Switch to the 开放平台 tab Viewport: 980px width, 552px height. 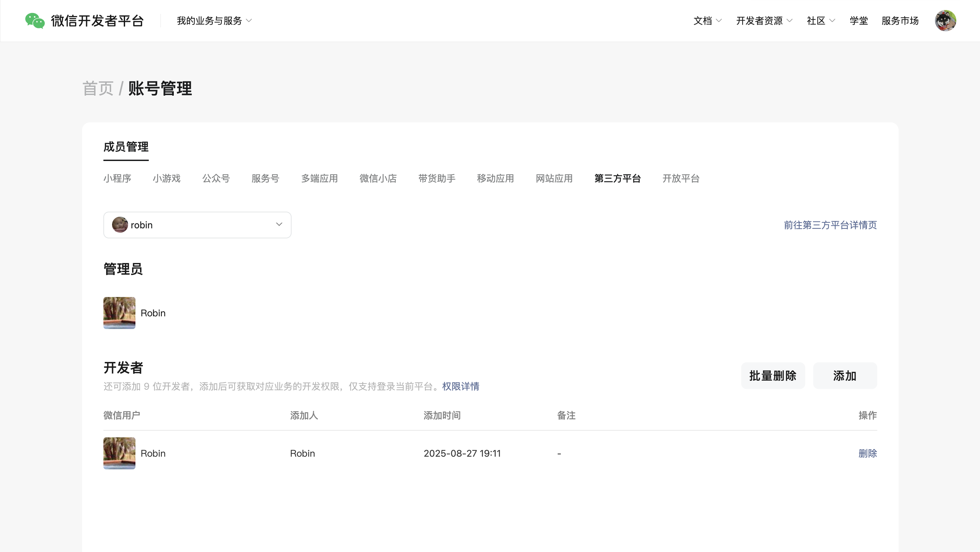click(681, 178)
